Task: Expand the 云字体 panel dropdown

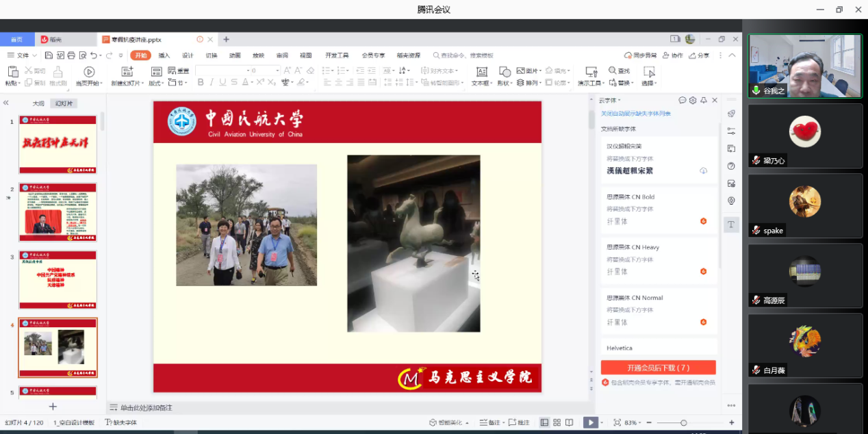Action: pyautogui.click(x=611, y=100)
